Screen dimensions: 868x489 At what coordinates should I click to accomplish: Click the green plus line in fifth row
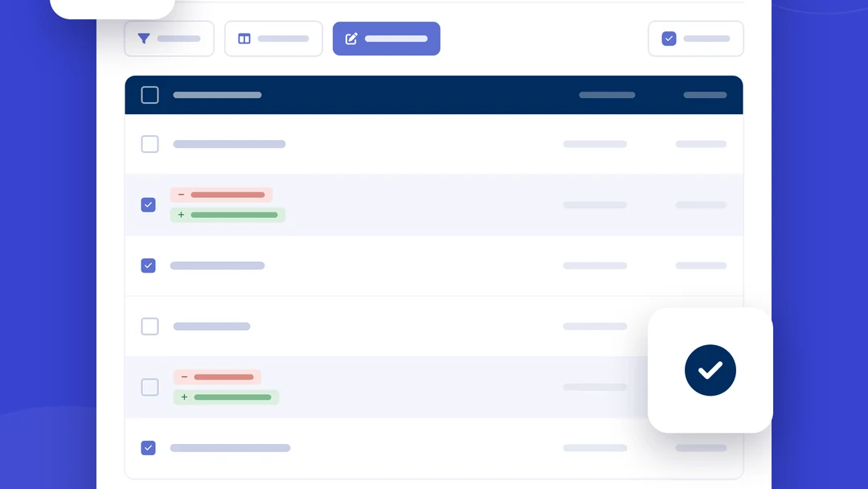pyautogui.click(x=226, y=397)
